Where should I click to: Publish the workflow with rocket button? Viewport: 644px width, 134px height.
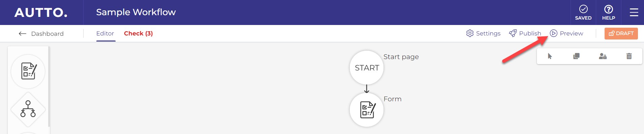point(525,33)
